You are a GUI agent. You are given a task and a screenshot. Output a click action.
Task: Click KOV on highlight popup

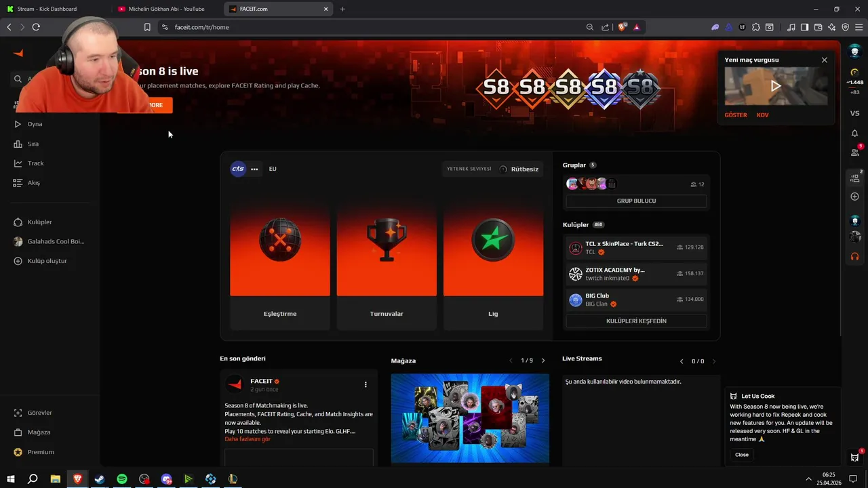click(763, 115)
